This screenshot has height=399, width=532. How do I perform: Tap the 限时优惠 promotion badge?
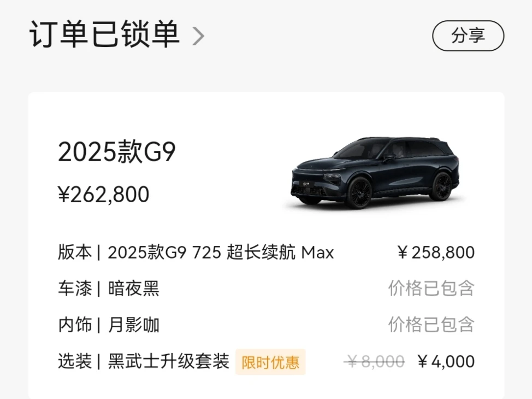pos(270,362)
